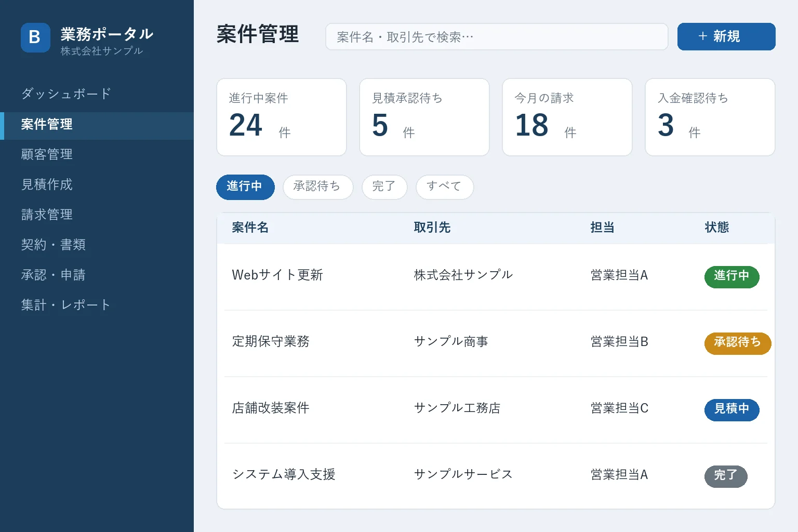This screenshot has height=532, width=798.
Task: Click the 担当 column header
Action: (602, 228)
